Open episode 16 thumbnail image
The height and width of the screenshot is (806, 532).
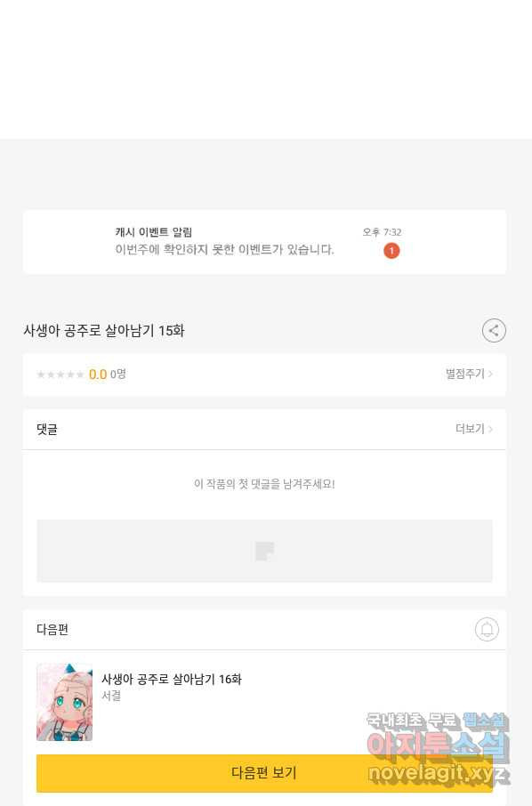pos(64,702)
